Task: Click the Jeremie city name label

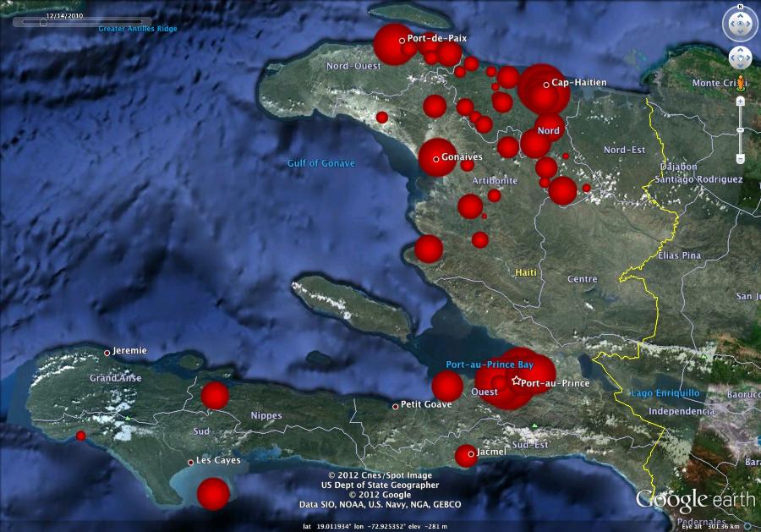Action: pyautogui.click(x=129, y=350)
